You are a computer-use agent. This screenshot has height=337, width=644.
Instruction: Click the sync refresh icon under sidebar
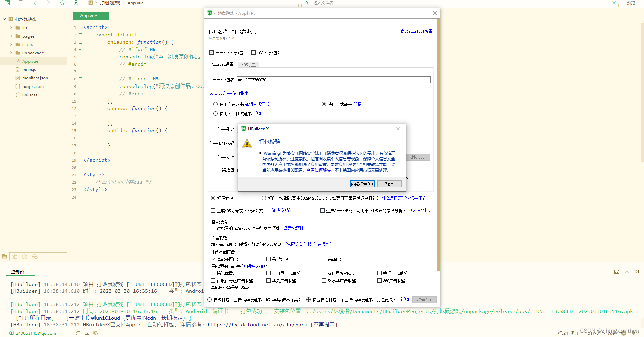pyautogui.click(x=25, y=257)
